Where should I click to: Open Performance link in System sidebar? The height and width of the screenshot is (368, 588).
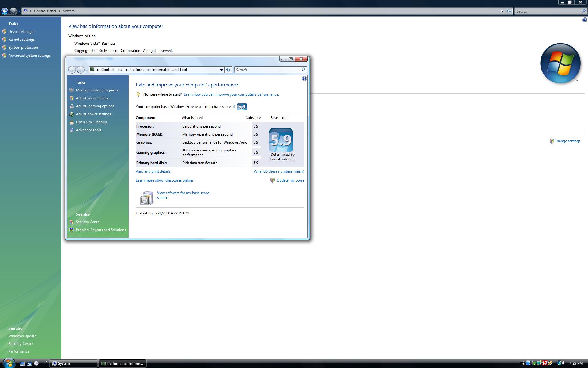point(19,351)
